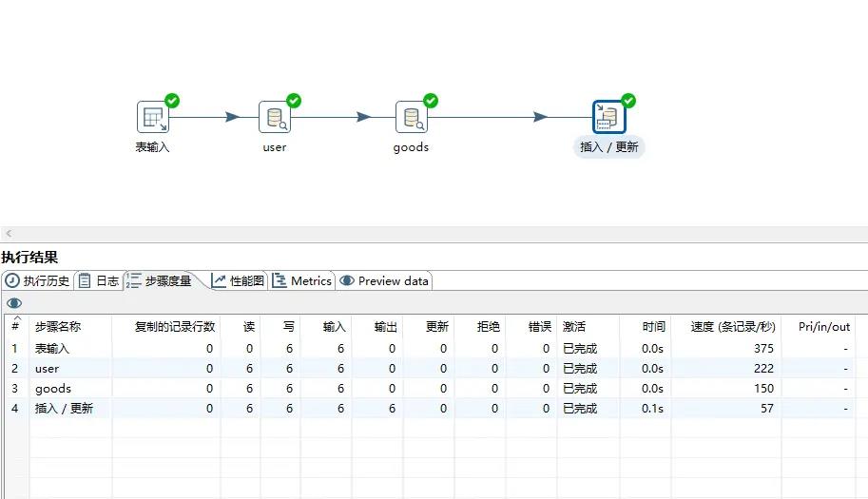868x499 pixels.
Task: Select the goods lookup step icon
Action: (411, 118)
